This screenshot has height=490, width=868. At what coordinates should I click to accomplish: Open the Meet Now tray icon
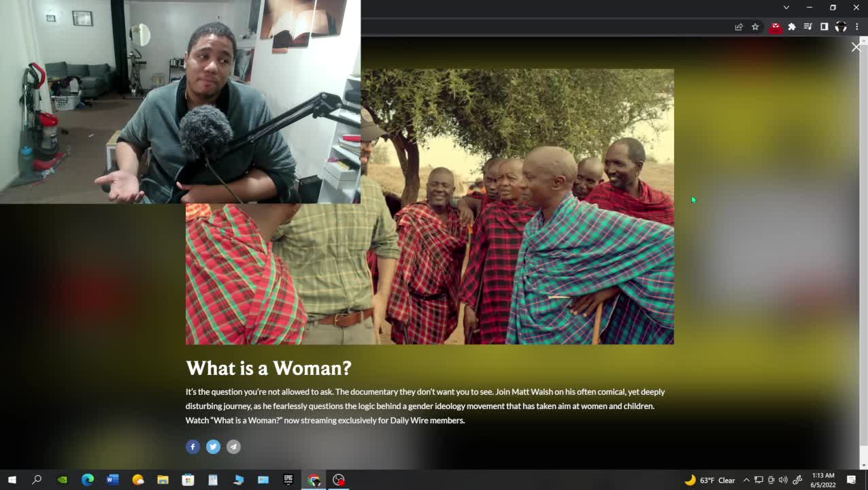[x=771, y=480]
